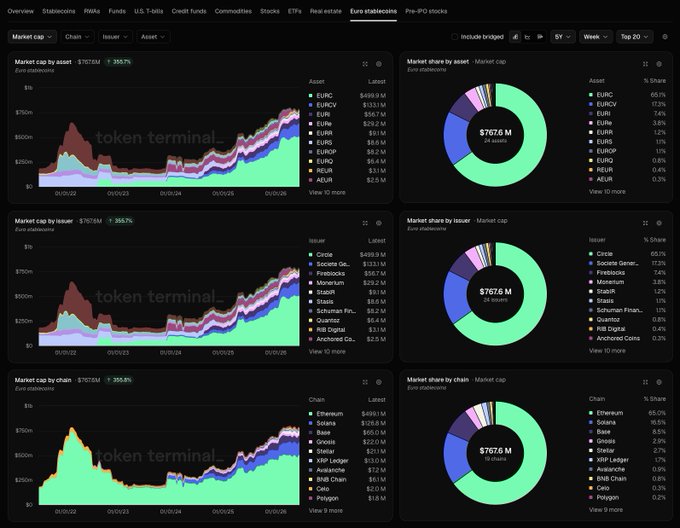Expand the Market share by issuer chart fullscreen

click(645, 223)
